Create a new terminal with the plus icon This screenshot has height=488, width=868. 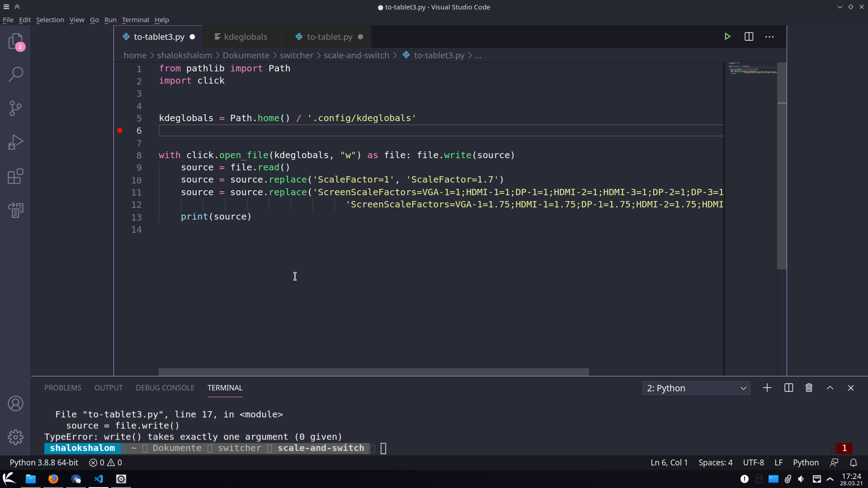pyautogui.click(x=767, y=388)
